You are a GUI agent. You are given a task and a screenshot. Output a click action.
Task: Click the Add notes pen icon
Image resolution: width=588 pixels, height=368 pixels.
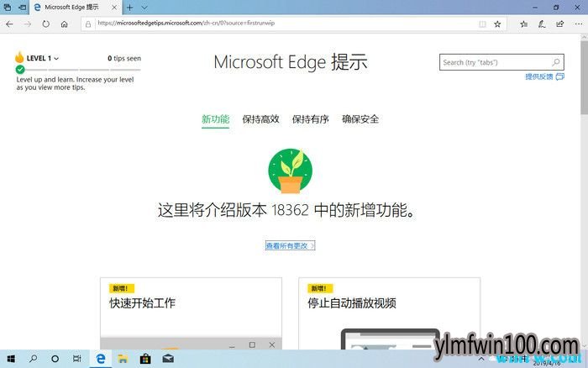(542, 24)
